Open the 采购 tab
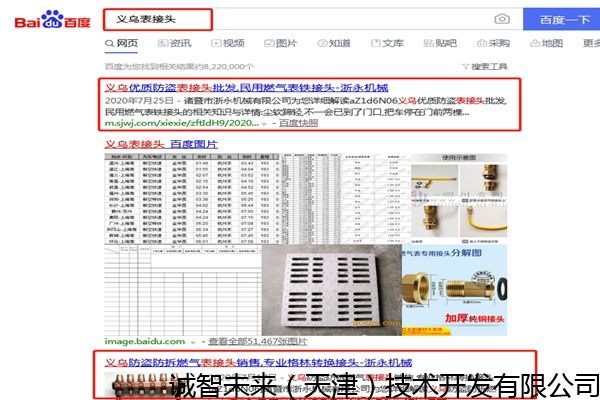Image resolution: width=600 pixels, height=400 pixels. click(x=494, y=43)
